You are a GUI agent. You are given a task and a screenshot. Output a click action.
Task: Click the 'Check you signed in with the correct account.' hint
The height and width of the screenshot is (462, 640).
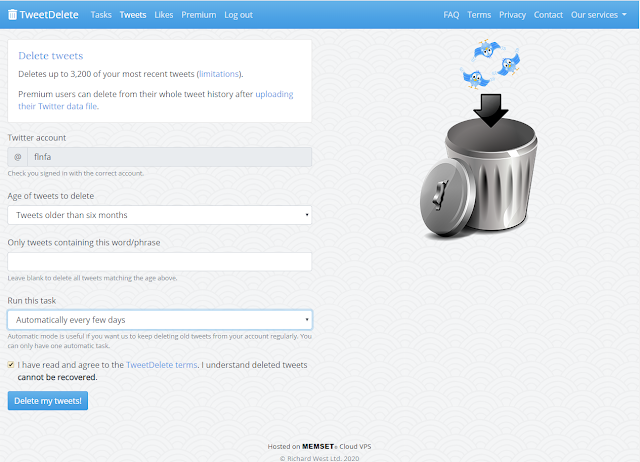[x=76, y=173]
